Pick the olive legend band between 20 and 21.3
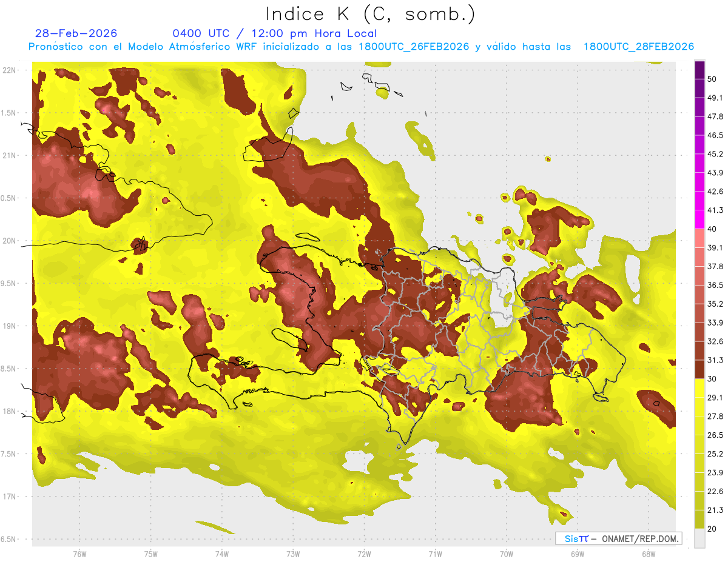This screenshot has height=562, width=728. tap(699, 519)
